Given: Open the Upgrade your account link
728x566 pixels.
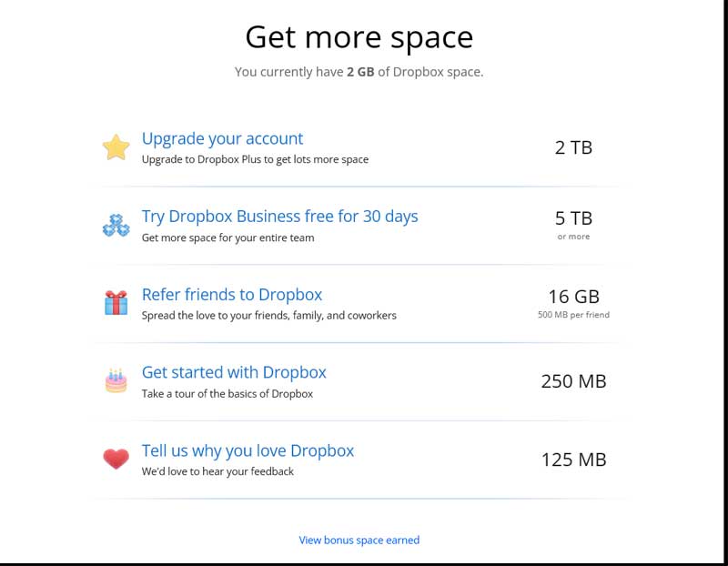Looking at the screenshot, I should coord(222,139).
